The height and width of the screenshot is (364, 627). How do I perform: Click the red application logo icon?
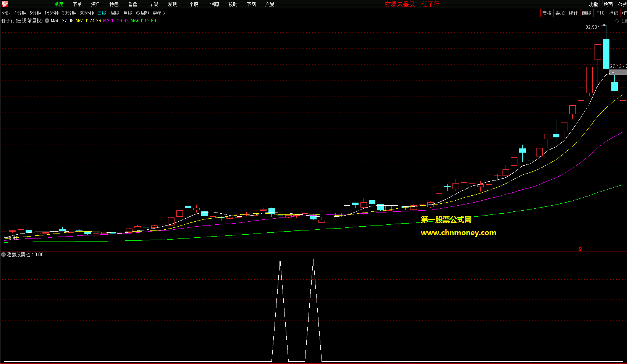(x=5, y=4)
